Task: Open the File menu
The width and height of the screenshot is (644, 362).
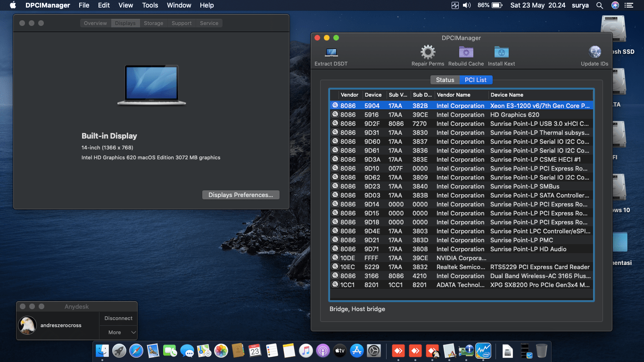Action: click(84, 5)
